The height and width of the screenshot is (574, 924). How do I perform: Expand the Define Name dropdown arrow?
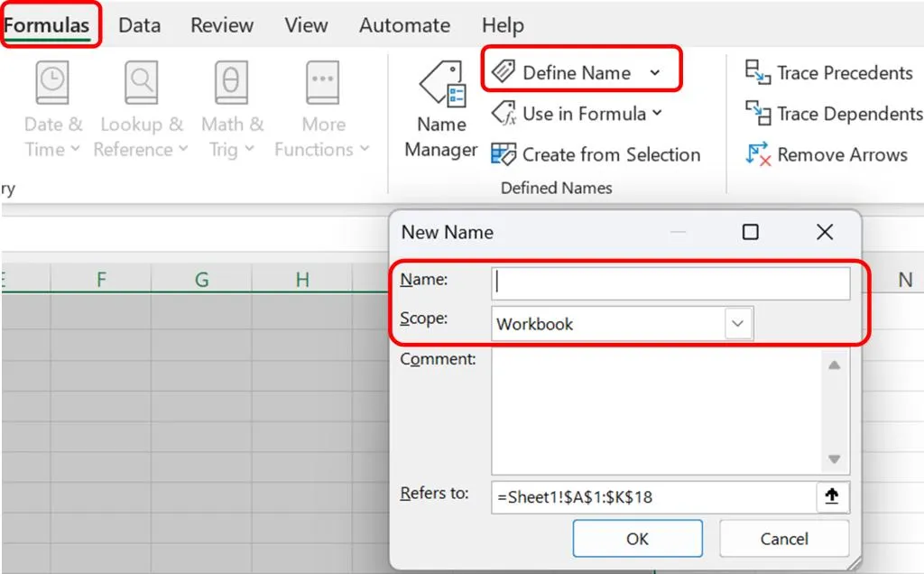(655, 73)
